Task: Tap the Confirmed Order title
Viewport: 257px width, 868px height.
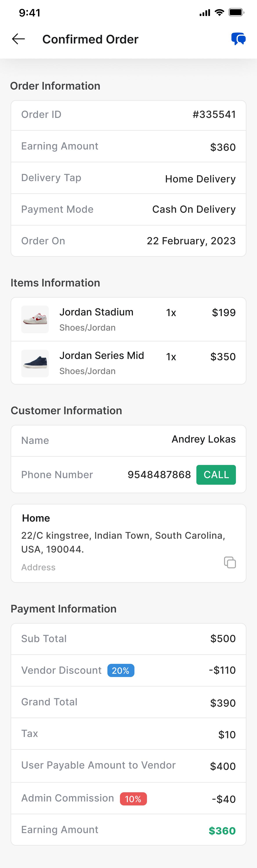Action: 90,40
